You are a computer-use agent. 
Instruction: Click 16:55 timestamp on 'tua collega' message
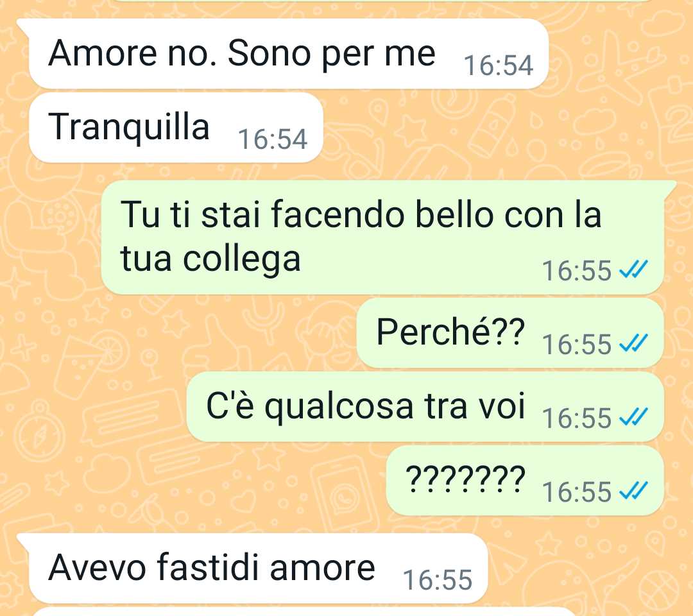point(577,270)
